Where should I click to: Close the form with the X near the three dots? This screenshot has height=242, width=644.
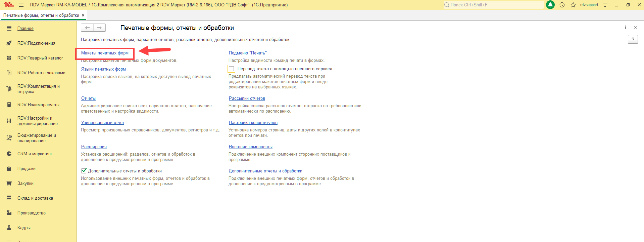tap(635, 28)
